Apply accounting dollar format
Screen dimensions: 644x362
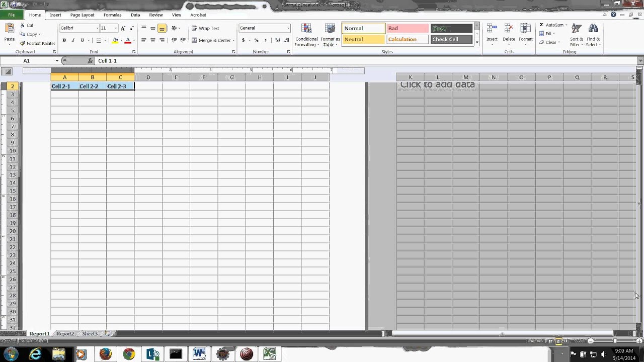click(x=244, y=40)
